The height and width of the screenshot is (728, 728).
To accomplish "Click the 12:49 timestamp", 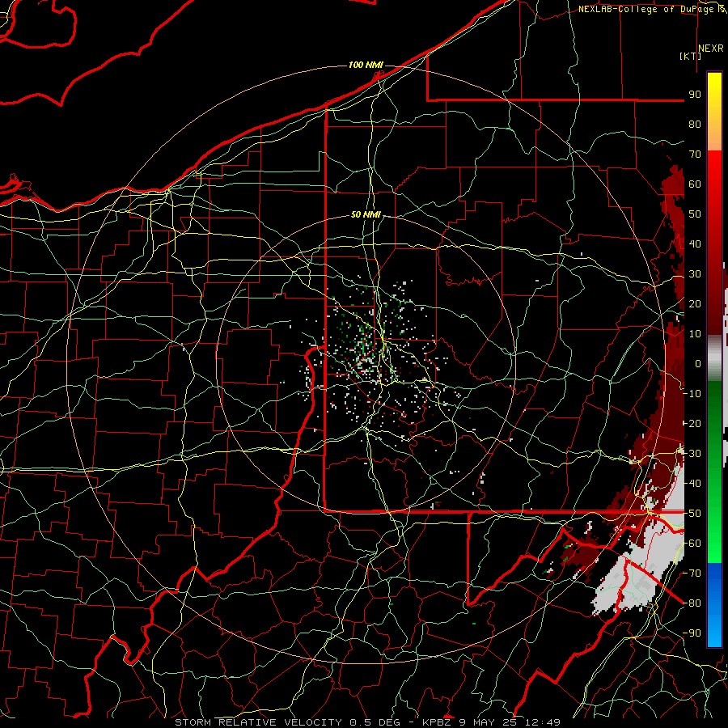I will [542, 722].
